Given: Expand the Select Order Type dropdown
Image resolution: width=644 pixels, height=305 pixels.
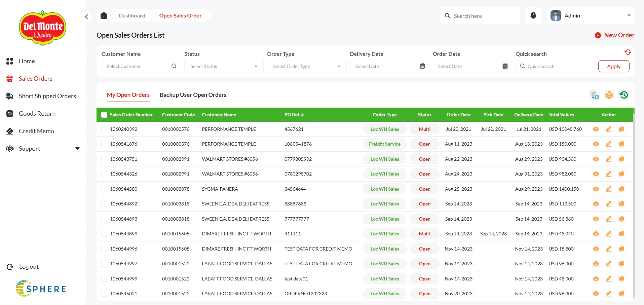Looking at the screenshot, I should 306,66.
